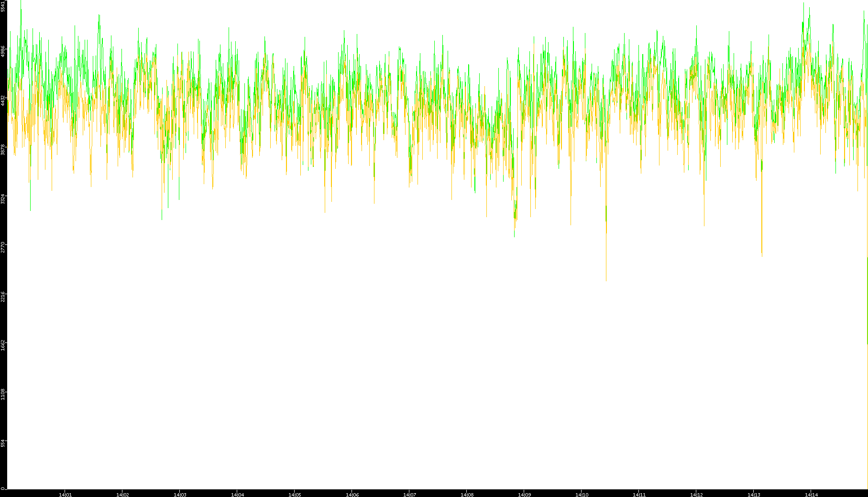This screenshot has height=497, width=868.
Task: Select the 554 y-axis value label
Action: click(3, 443)
